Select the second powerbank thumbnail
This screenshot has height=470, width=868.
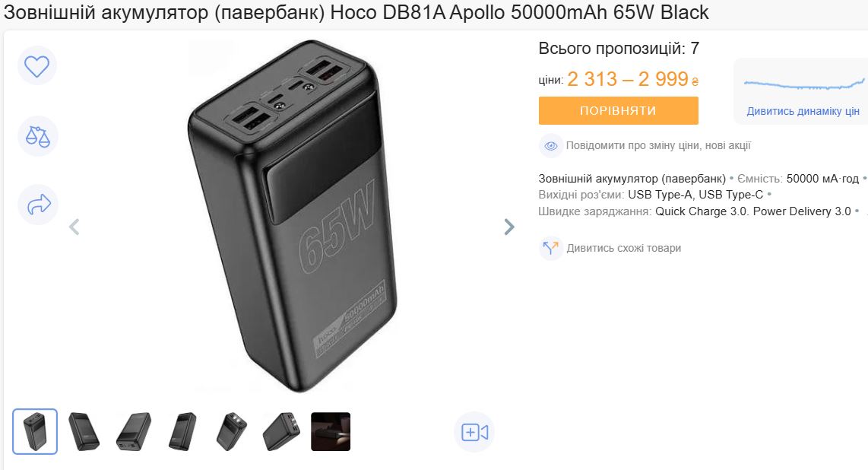[x=84, y=432]
